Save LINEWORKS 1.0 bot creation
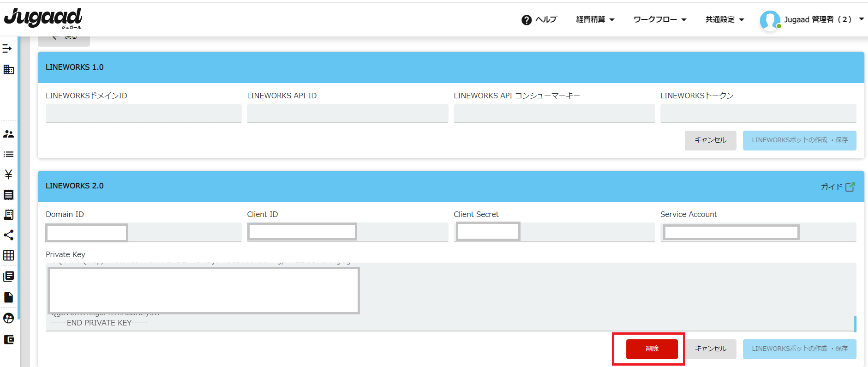Viewport: 868px width, 367px height. [x=799, y=140]
